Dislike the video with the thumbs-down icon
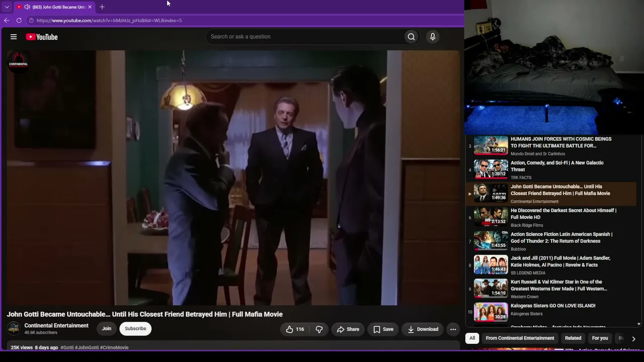 point(319,329)
